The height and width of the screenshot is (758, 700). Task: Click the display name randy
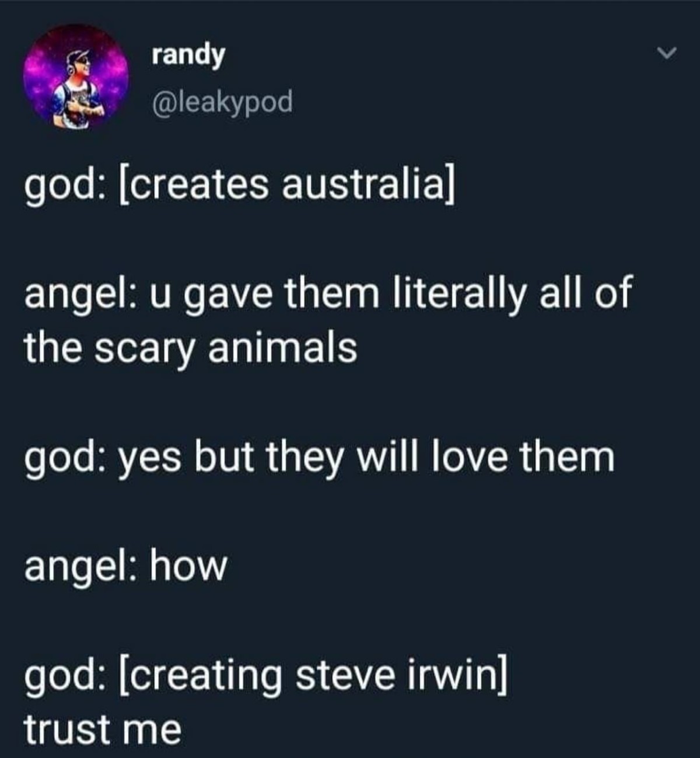click(188, 55)
